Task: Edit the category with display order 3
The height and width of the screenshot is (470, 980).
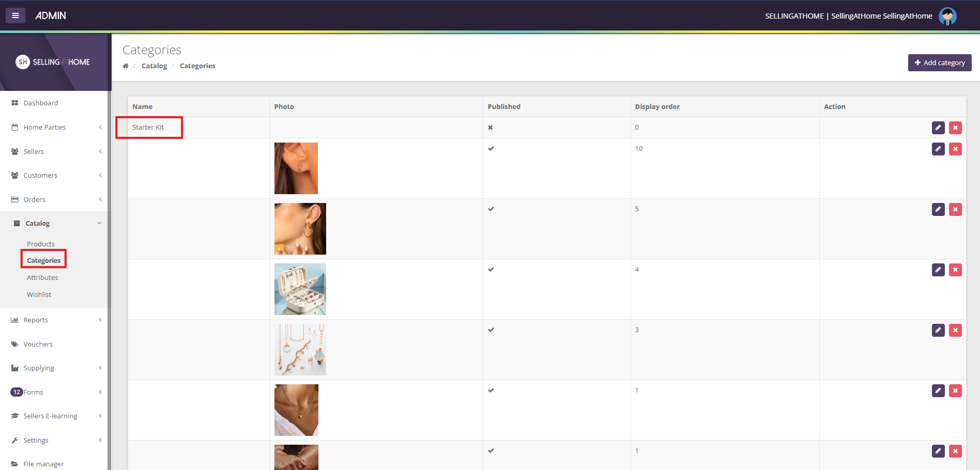Action: pyautogui.click(x=938, y=330)
